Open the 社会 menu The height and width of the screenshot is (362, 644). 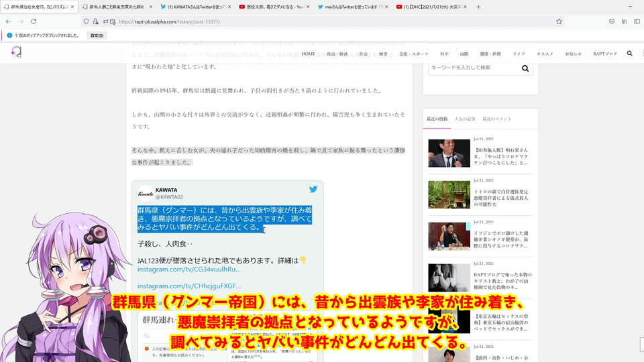tap(364, 54)
